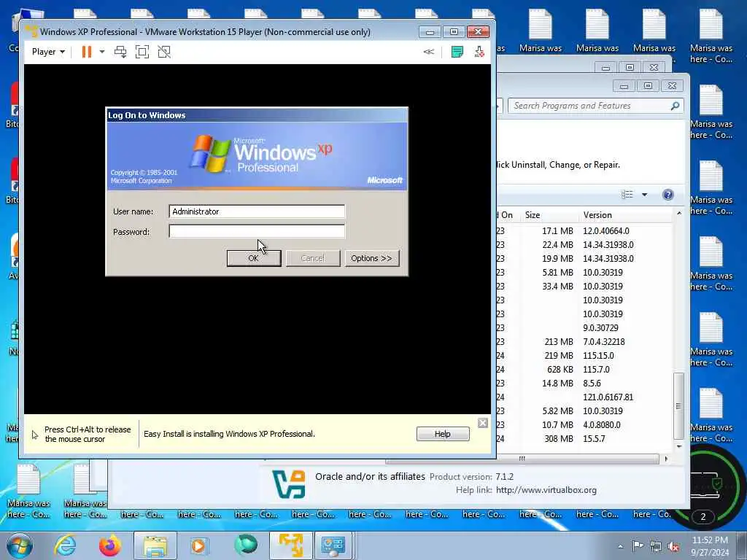Image resolution: width=747 pixels, height=560 pixels.
Task: Click the scroll down arrow of programs list
Action: click(x=678, y=446)
